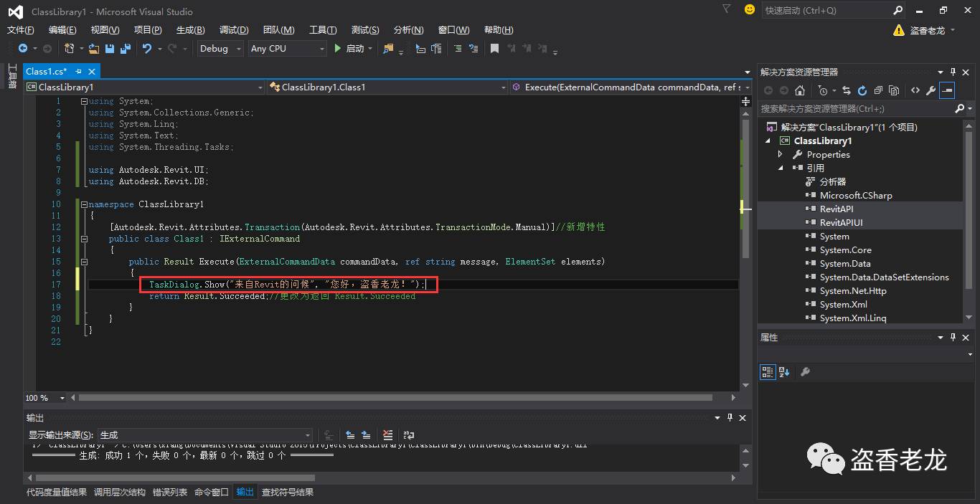Open project properties with the wrench icon
Screen dimensions: 980x504
point(930,90)
